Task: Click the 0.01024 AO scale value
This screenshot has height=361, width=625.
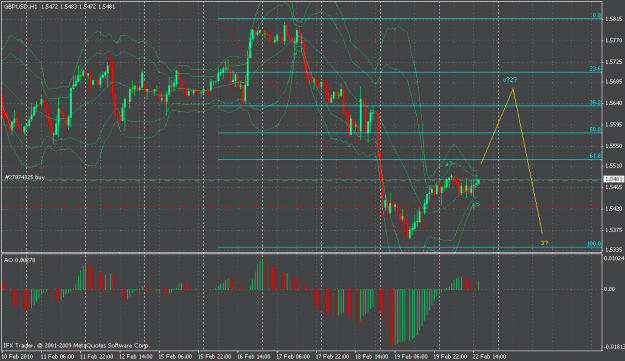Action: pyautogui.click(x=614, y=258)
